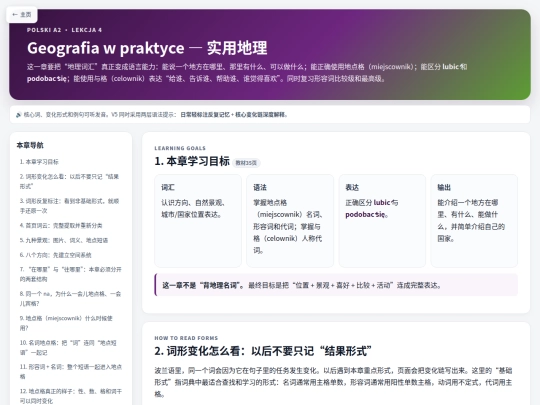Click the word lubić in the 表达 card
540x405 pixels.
pos(382,202)
